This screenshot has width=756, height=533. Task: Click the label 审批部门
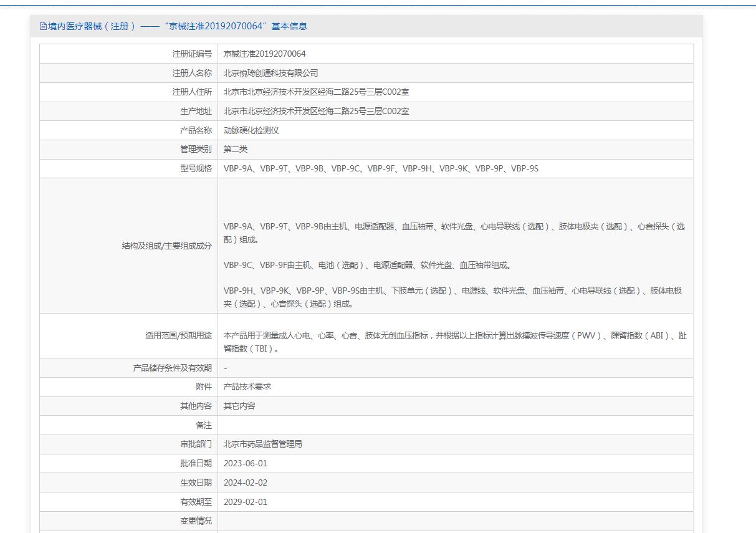click(x=196, y=444)
